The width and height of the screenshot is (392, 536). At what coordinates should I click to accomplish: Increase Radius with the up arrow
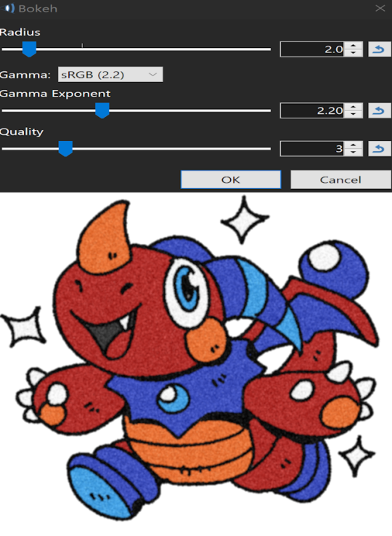click(354, 46)
